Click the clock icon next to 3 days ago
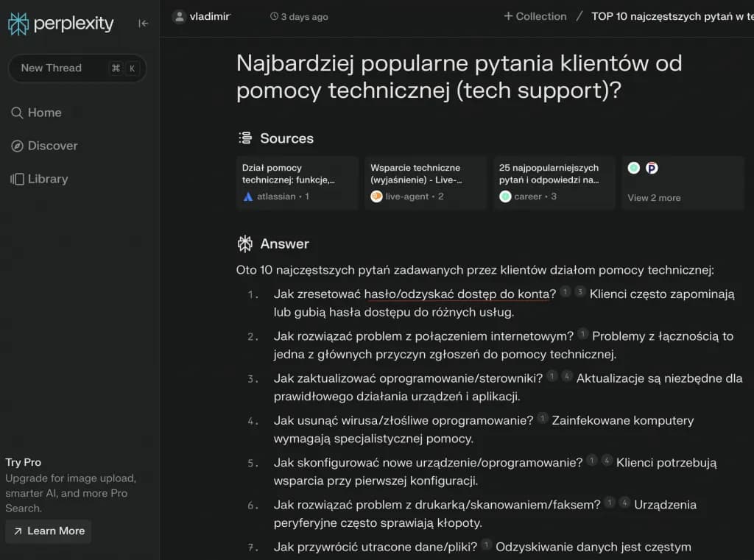Viewport: 754px width, 560px height. [x=275, y=15]
